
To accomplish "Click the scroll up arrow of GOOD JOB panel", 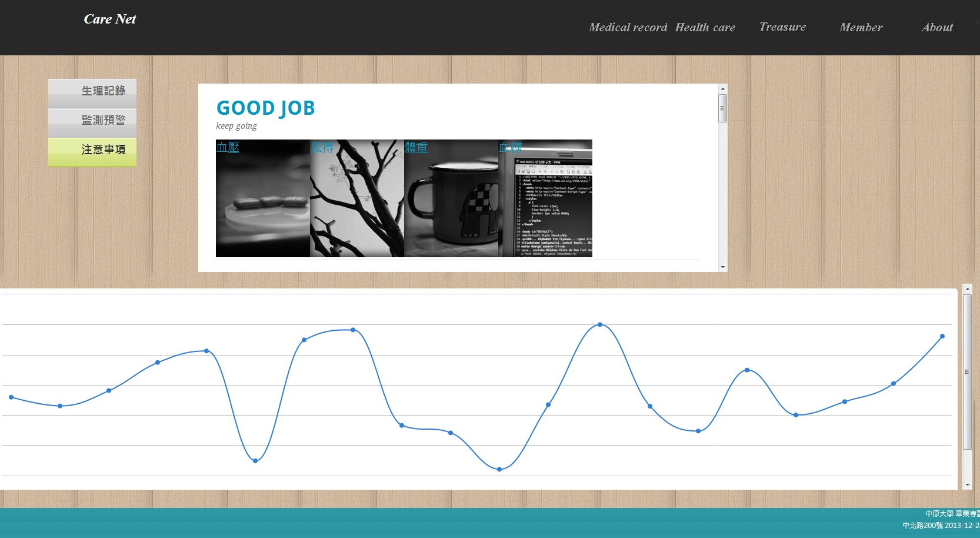I will (723, 89).
